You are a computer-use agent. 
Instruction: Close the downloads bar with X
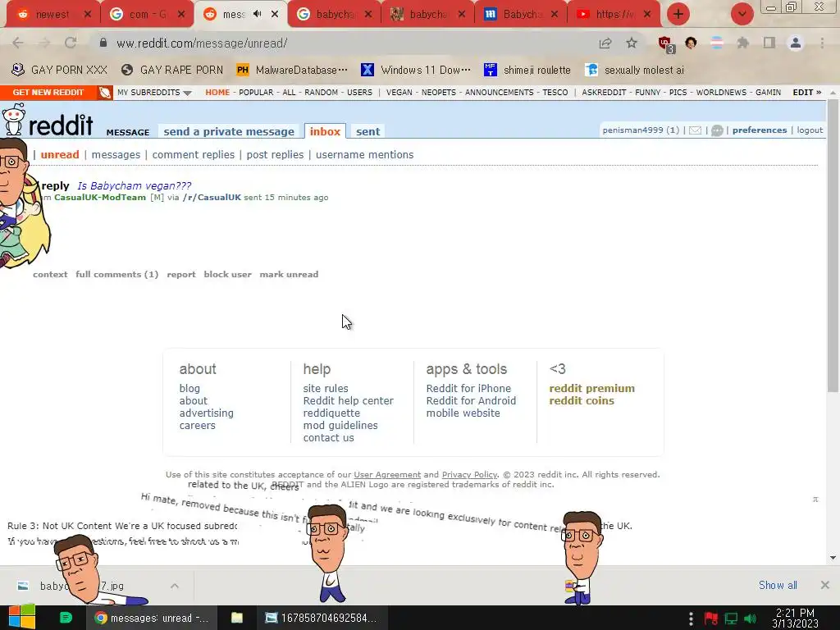tap(825, 585)
